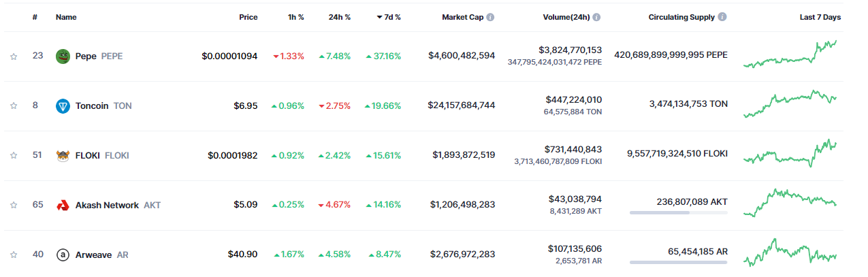Image resolution: width=868 pixels, height=277 pixels.
Task: Click Akash Network circulating supply progress bar
Action: tap(678, 213)
